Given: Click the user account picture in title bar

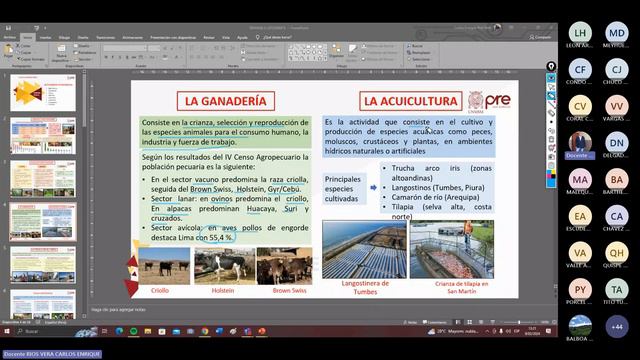Looking at the screenshot, I should click(x=498, y=28).
